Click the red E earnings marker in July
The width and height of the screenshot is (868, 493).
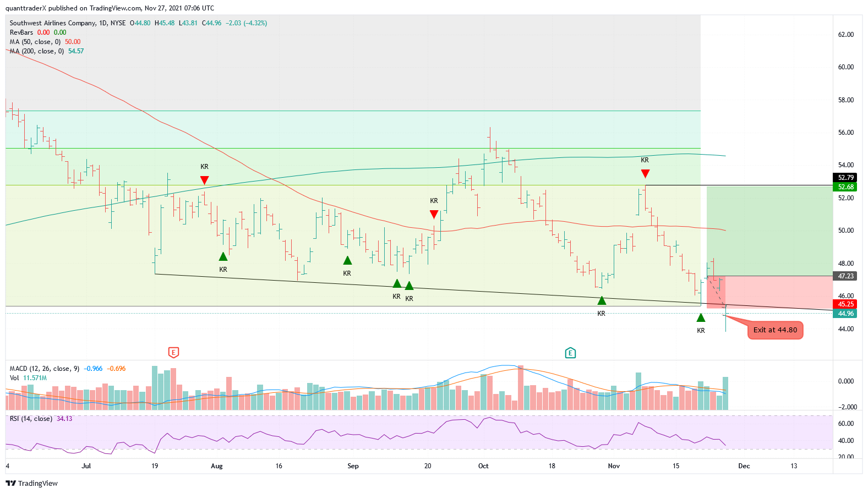tap(173, 353)
